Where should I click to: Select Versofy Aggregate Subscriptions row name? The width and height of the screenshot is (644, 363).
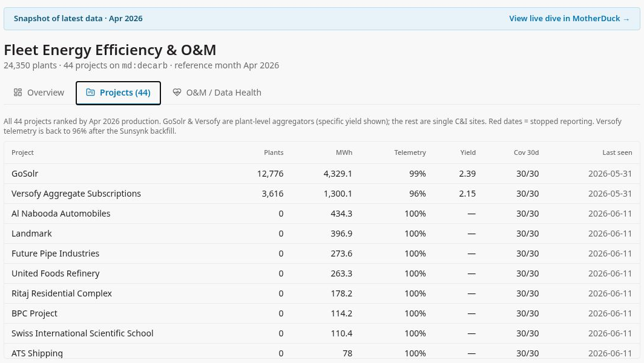[76, 194]
